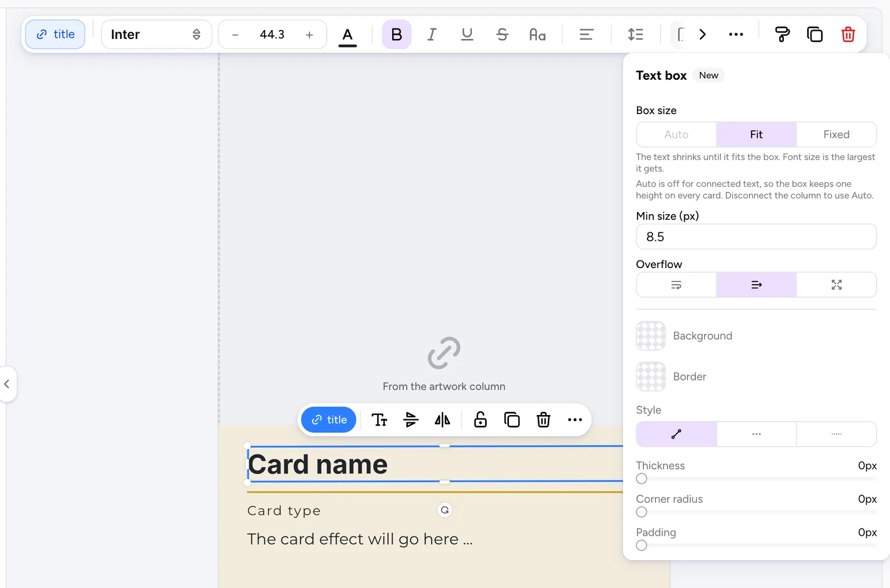Open the letter case Aa option
890x588 pixels.
tap(537, 34)
